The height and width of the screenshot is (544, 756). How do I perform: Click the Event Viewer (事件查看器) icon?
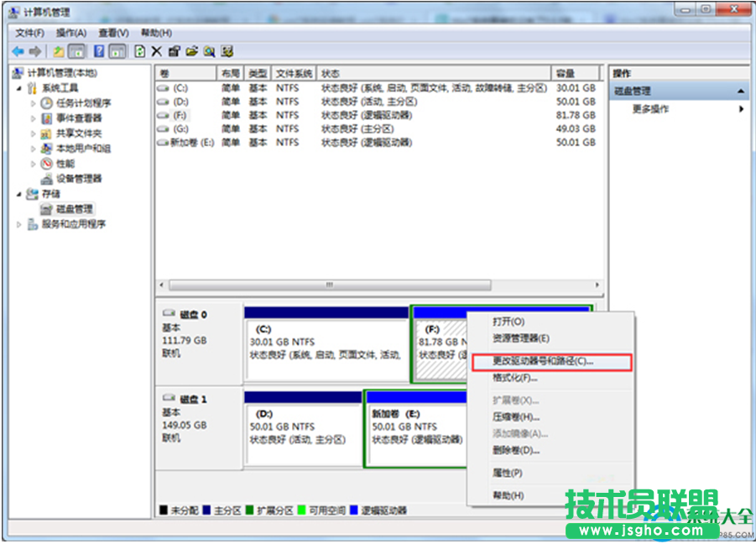point(47,118)
